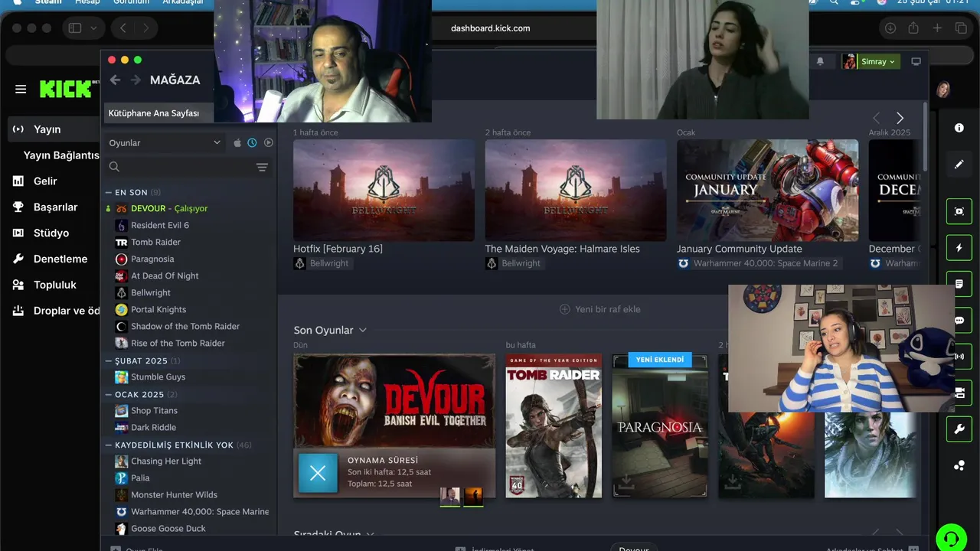Open the Paragnosia game cover

coord(660,425)
